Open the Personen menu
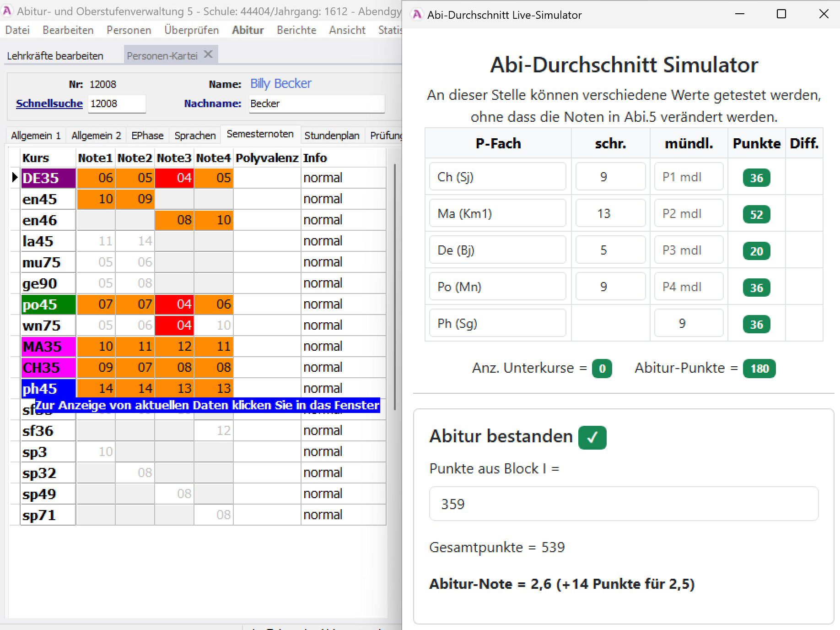 (x=129, y=30)
